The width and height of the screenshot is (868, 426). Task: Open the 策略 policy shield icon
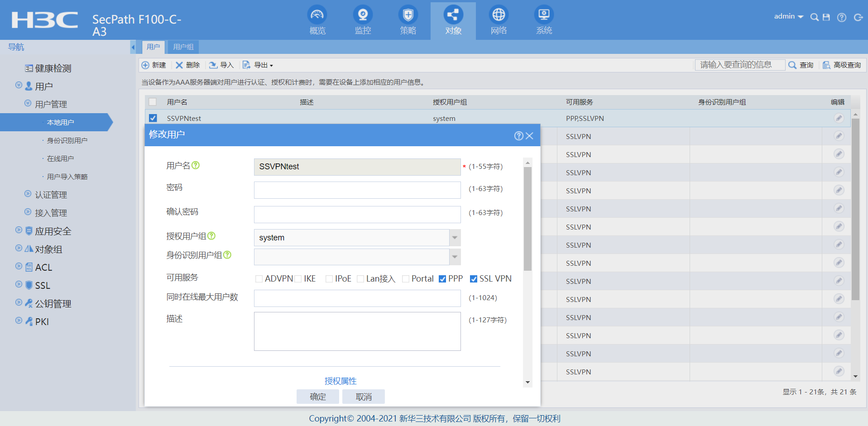(x=408, y=15)
